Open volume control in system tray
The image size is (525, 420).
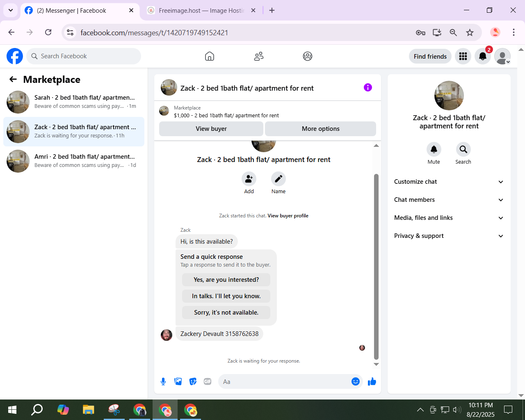[457, 409]
